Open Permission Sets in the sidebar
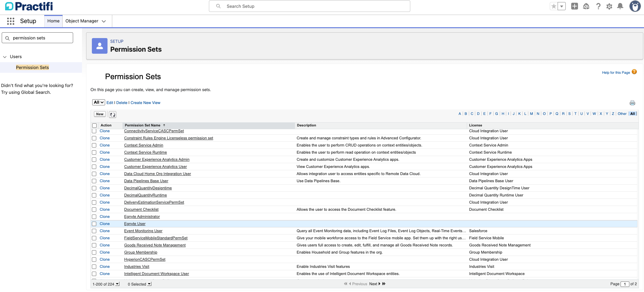The height and width of the screenshot is (292, 644). [x=32, y=67]
